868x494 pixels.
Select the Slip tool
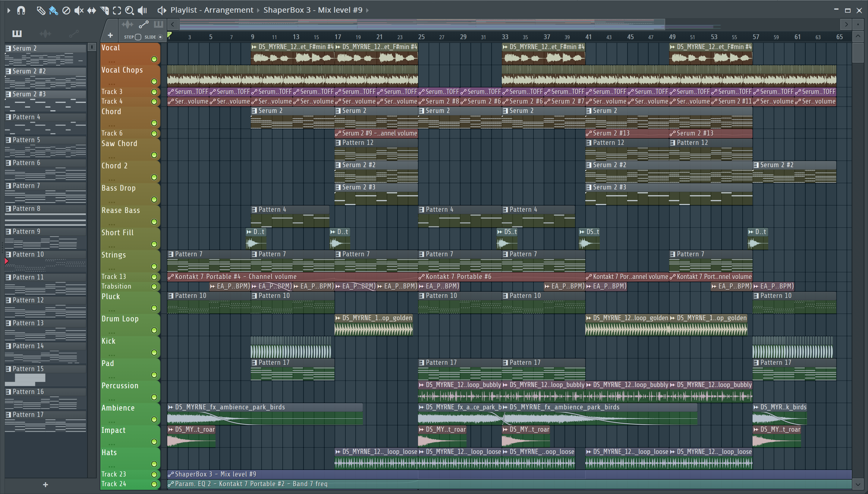[x=91, y=11]
